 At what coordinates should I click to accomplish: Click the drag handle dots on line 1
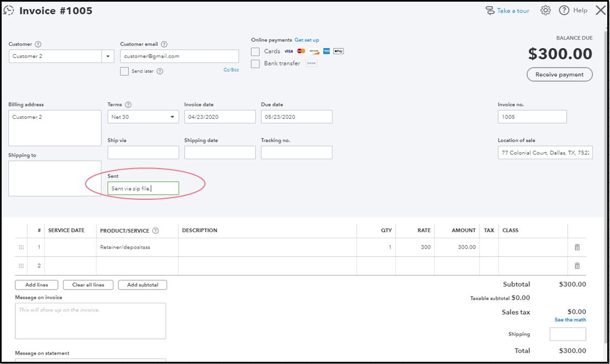pos(21,247)
